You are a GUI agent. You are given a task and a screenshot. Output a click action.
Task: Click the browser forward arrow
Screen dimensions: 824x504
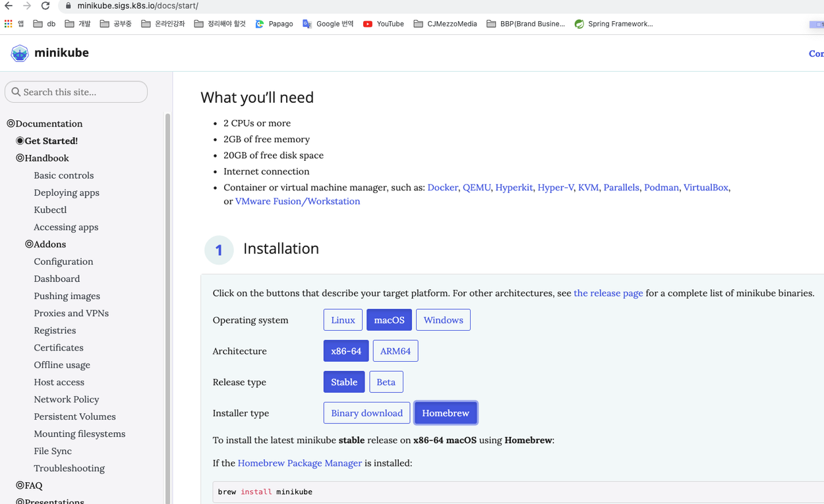pos(27,6)
